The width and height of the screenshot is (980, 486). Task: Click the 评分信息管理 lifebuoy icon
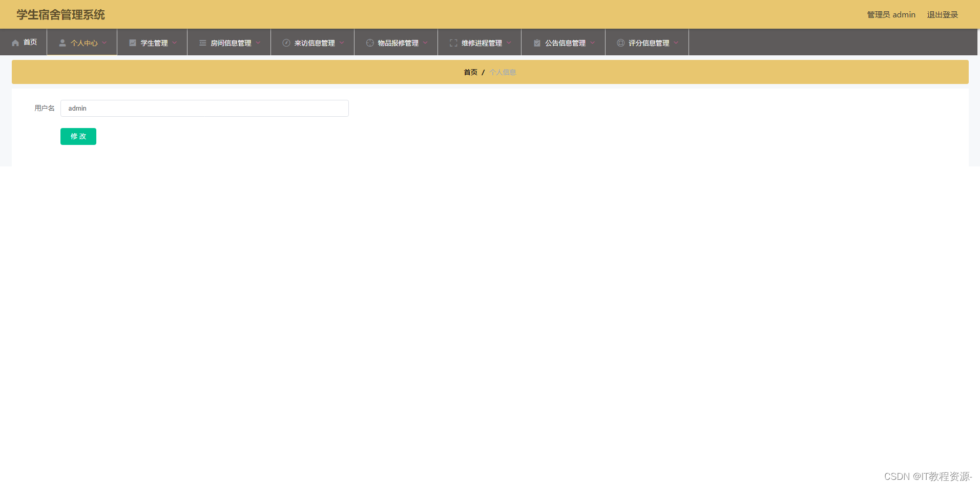pyautogui.click(x=620, y=43)
